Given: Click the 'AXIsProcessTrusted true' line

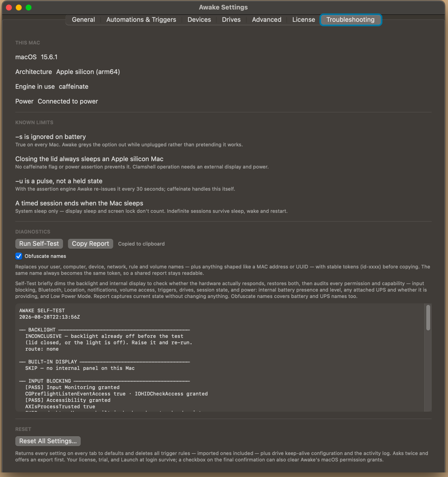Looking at the screenshot, I should (60, 406).
